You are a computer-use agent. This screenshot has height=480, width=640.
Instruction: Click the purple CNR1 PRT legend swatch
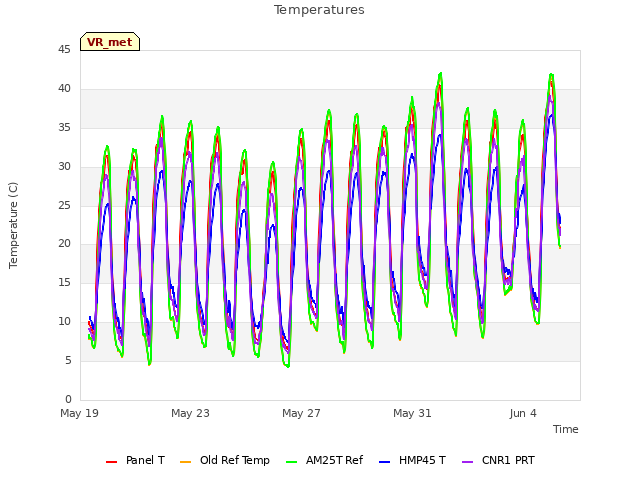pos(468,462)
